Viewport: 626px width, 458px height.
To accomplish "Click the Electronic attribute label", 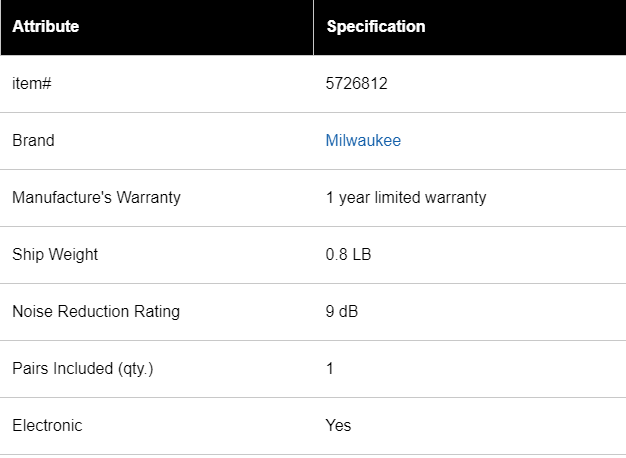I will coord(47,426).
